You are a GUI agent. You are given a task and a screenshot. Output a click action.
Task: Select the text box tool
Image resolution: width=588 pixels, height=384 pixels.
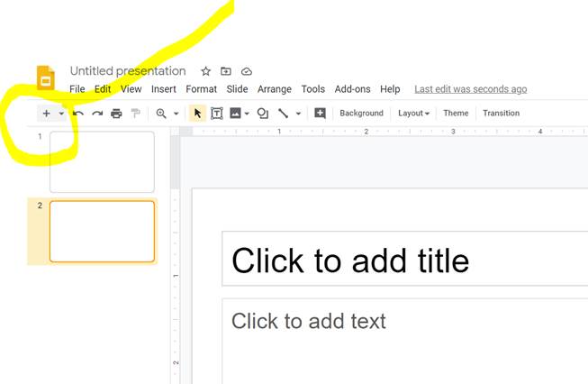(x=217, y=114)
